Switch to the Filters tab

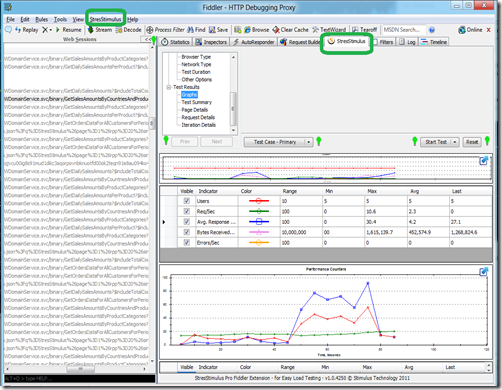384,42
